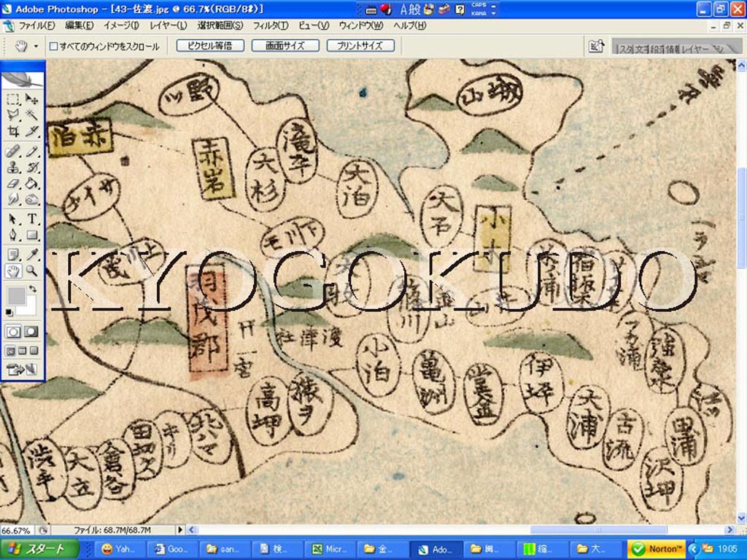The width and height of the screenshot is (747, 560).
Task: Activate the Crop tool
Action: (13, 131)
